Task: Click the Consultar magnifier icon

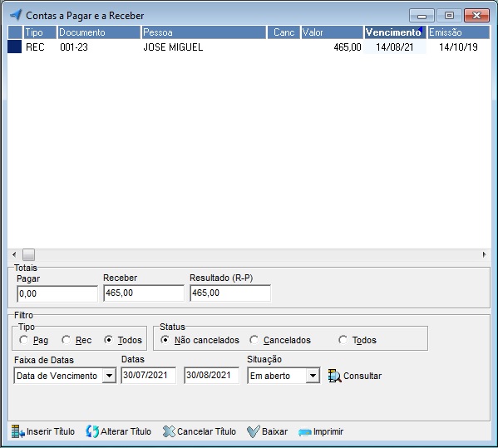Action: tap(334, 376)
